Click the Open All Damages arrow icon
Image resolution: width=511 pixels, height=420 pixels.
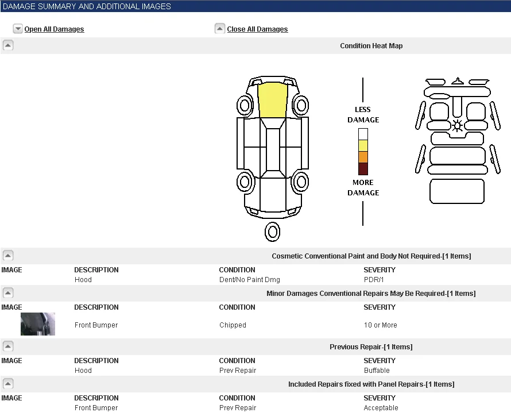[x=18, y=29]
